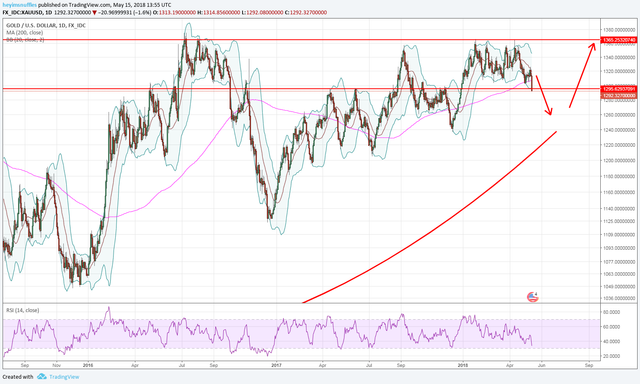Click the Nov label on the time axis

(57, 365)
